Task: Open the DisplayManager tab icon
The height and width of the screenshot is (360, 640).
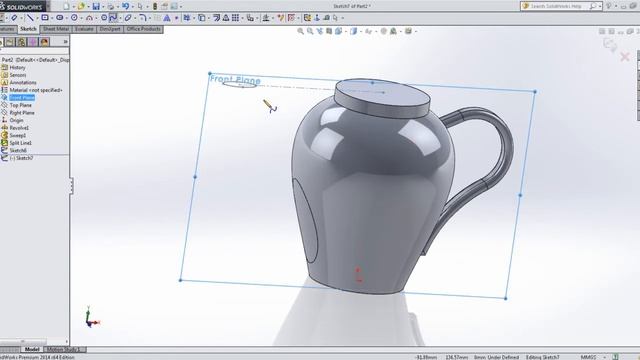Action: 44,42
